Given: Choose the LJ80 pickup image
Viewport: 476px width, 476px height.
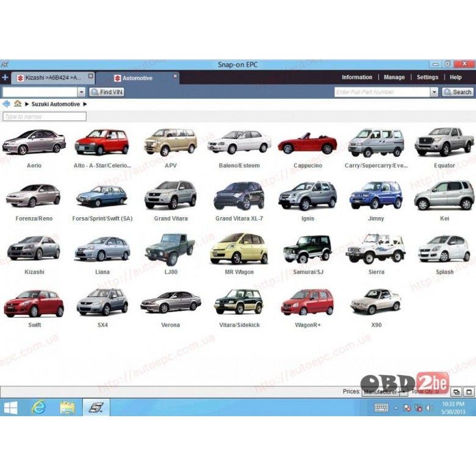Looking at the screenshot, I should (170, 249).
